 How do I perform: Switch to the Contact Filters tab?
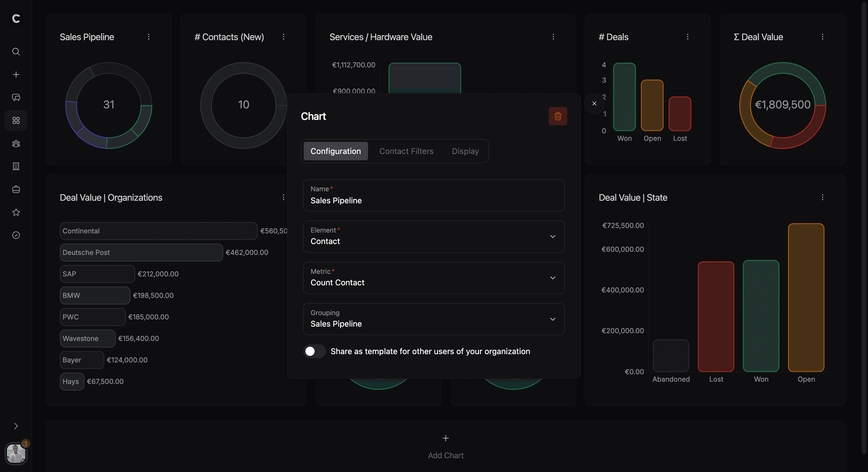click(x=406, y=151)
